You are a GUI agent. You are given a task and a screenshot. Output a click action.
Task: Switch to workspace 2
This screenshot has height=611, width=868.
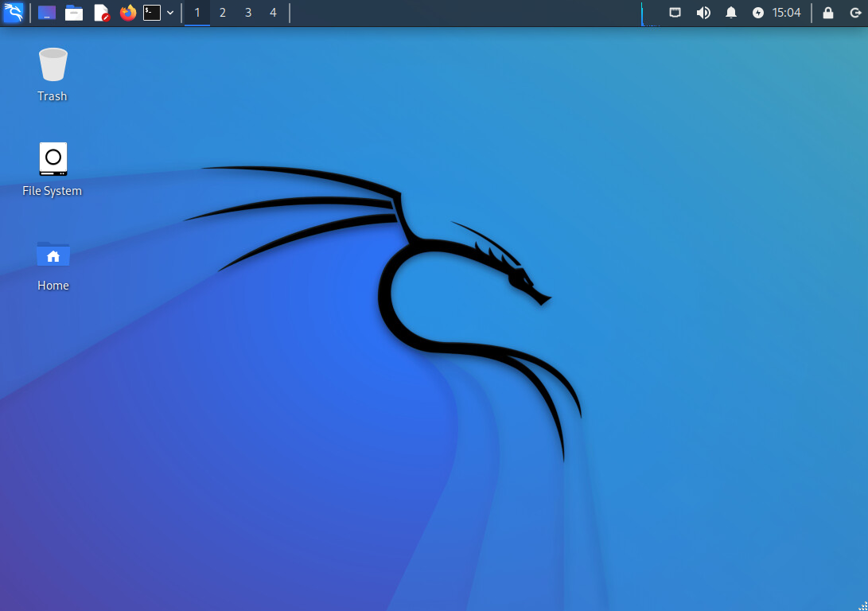point(223,13)
